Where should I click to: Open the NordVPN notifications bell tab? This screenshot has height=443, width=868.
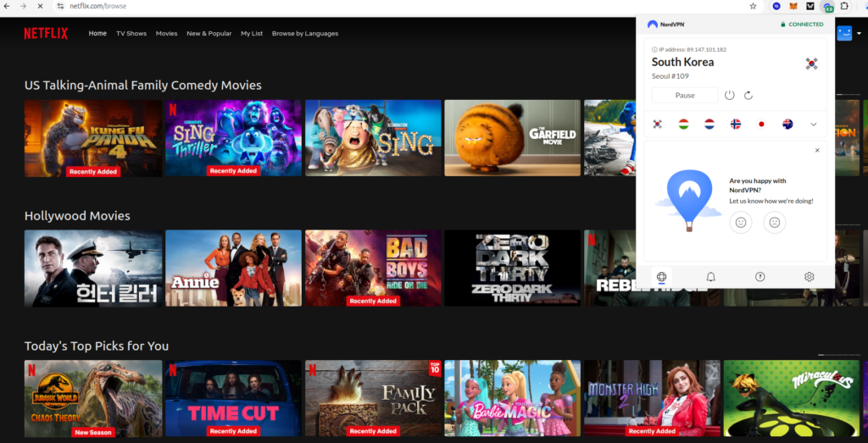pyautogui.click(x=711, y=276)
